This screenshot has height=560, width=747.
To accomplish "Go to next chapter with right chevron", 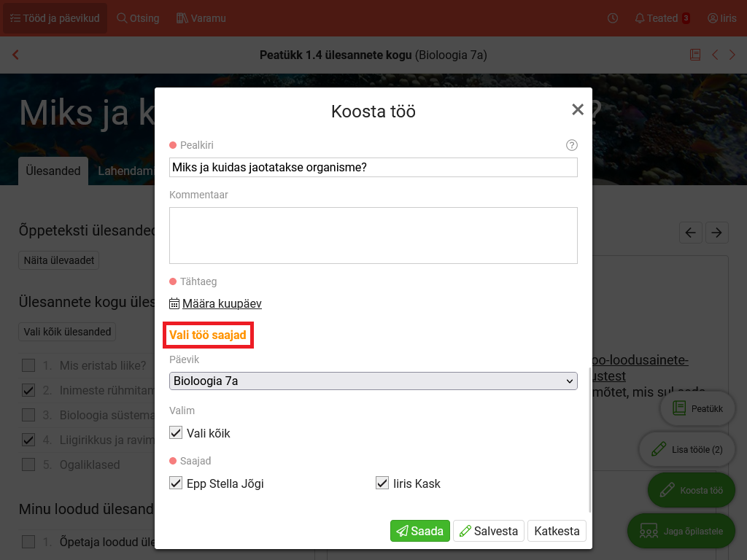I will (x=732, y=55).
